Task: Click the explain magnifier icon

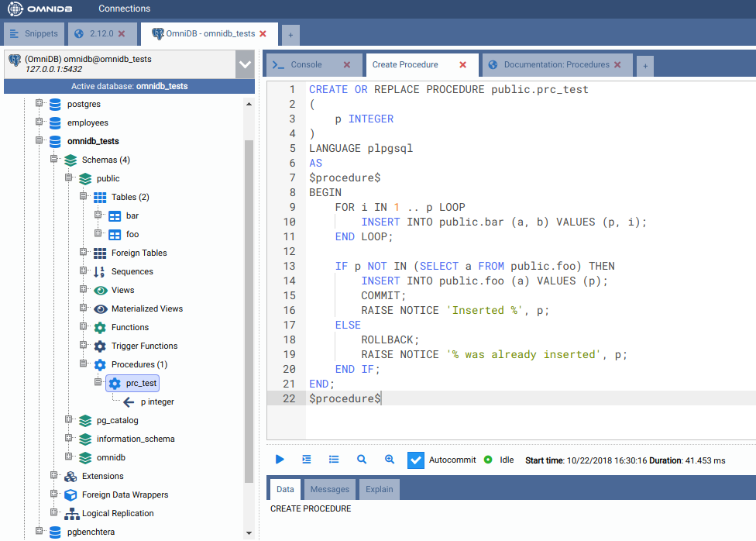Action: click(362, 460)
